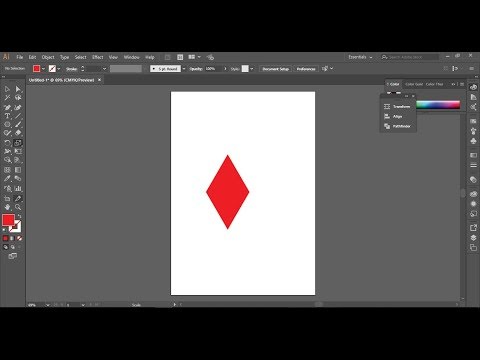Open the Window menu
Screen dimensions: 480x360
pyautogui.click(x=132, y=57)
